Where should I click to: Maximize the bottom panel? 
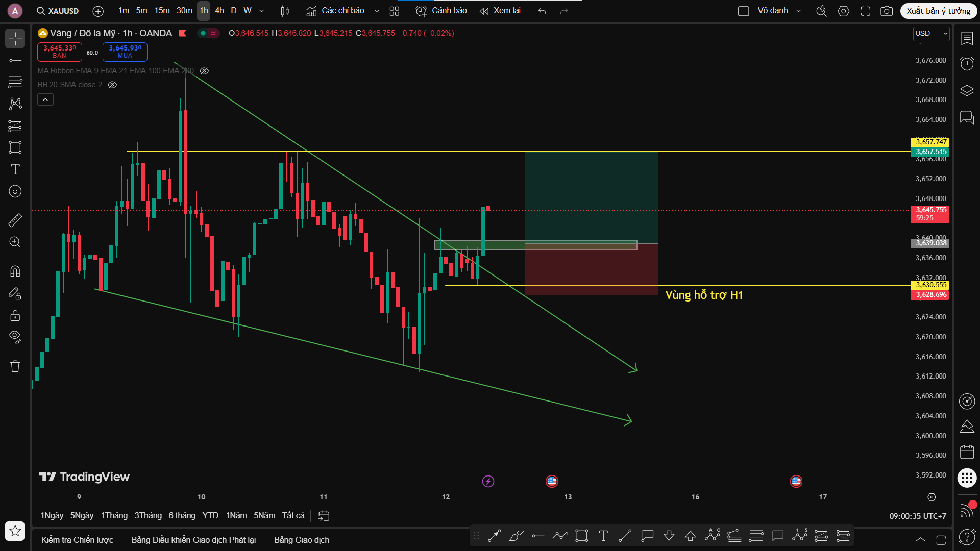pos(941,540)
